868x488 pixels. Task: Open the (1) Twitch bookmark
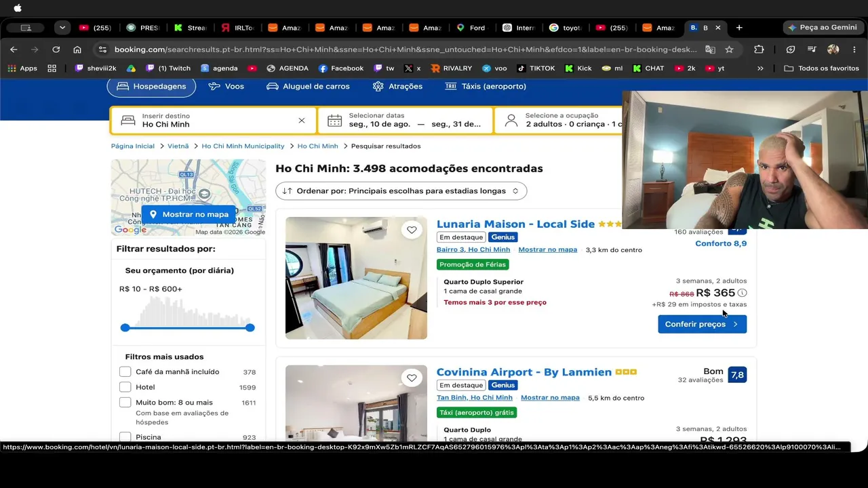pos(168,68)
